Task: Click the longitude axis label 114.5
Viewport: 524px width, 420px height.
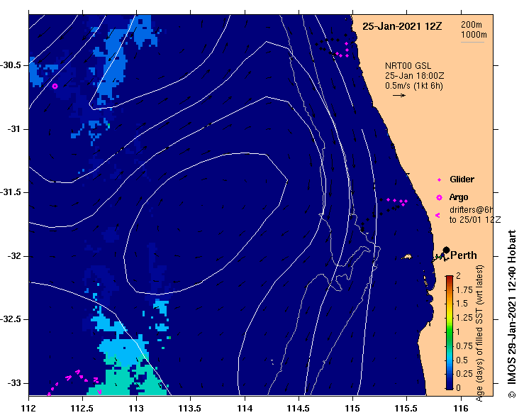Action: [299, 409]
